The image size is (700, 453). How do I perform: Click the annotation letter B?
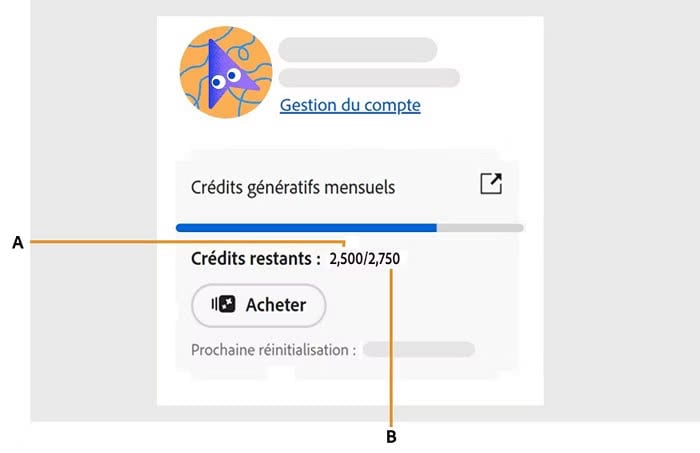pyautogui.click(x=391, y=437)
